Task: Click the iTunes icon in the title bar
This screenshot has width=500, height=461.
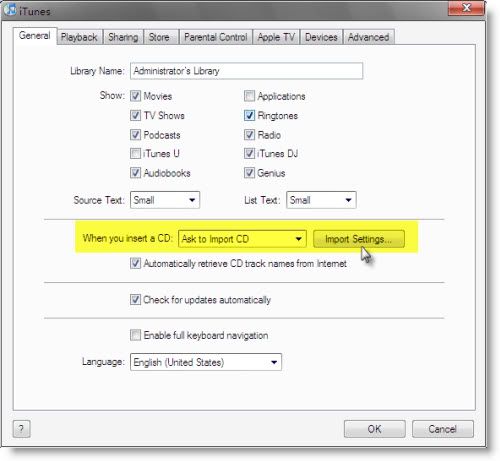Action: click(10, 9)
